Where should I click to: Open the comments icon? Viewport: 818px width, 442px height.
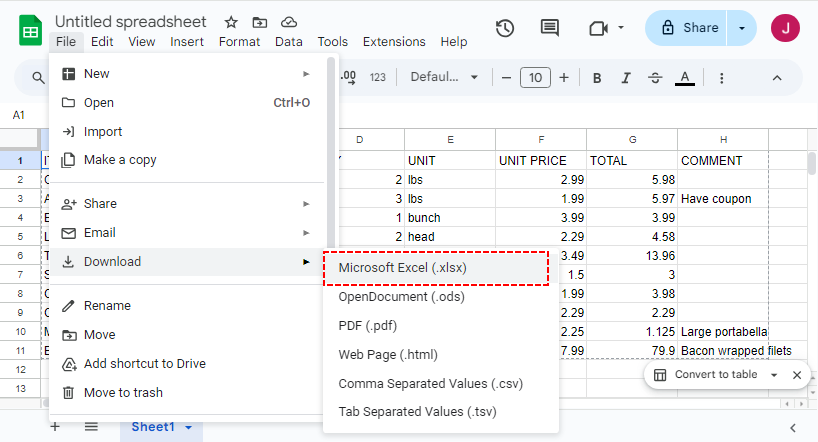(x=549, y=28)
